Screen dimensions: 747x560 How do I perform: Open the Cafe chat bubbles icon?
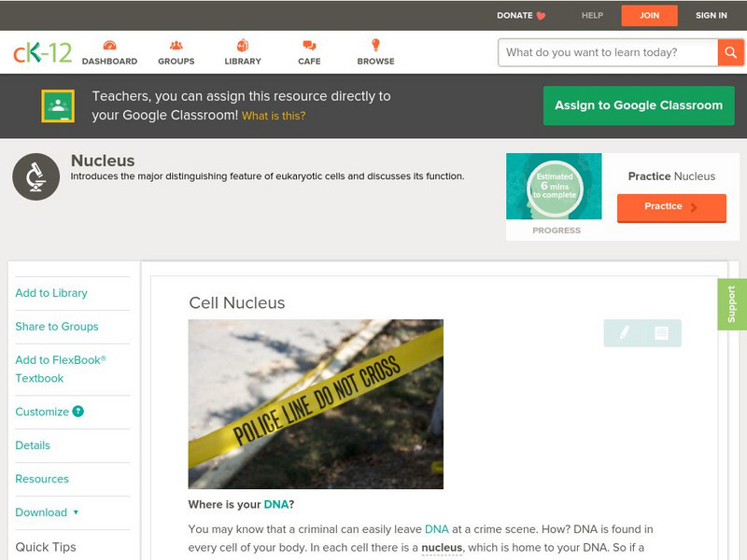click(309, 45)
